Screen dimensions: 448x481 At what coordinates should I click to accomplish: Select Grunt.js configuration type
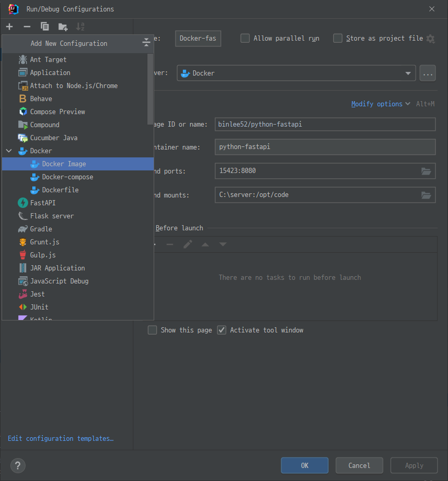point(78,242)
